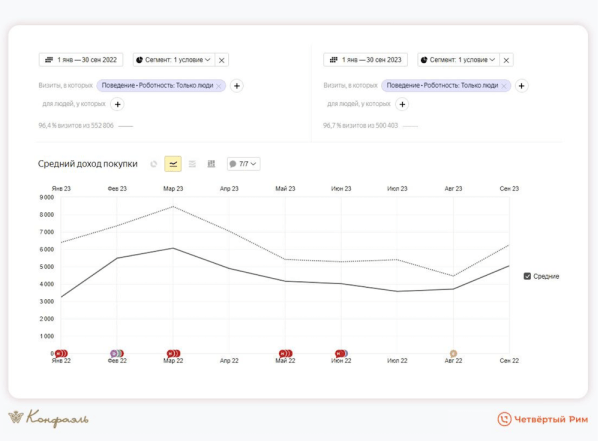Viewport: 600px width, 441px height.
Task: Remove the right Роботность: Только люди filter chip
Action: pos(505,86)
